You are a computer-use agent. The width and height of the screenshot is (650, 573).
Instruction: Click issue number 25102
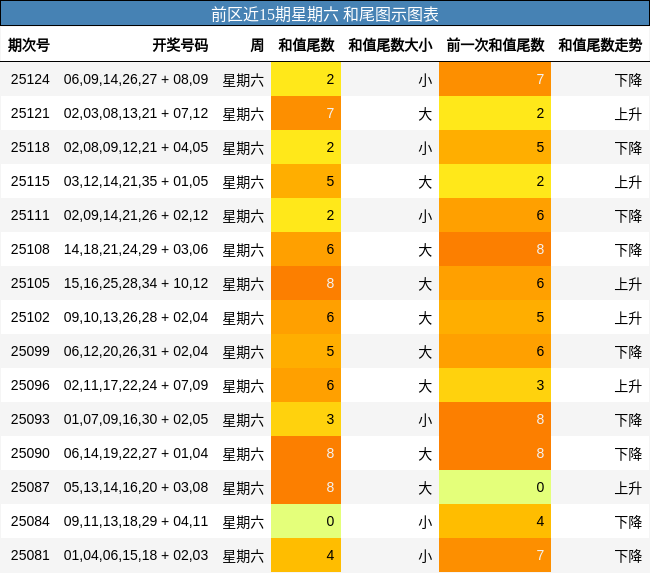pyautogui.click(x=30, y=317)
